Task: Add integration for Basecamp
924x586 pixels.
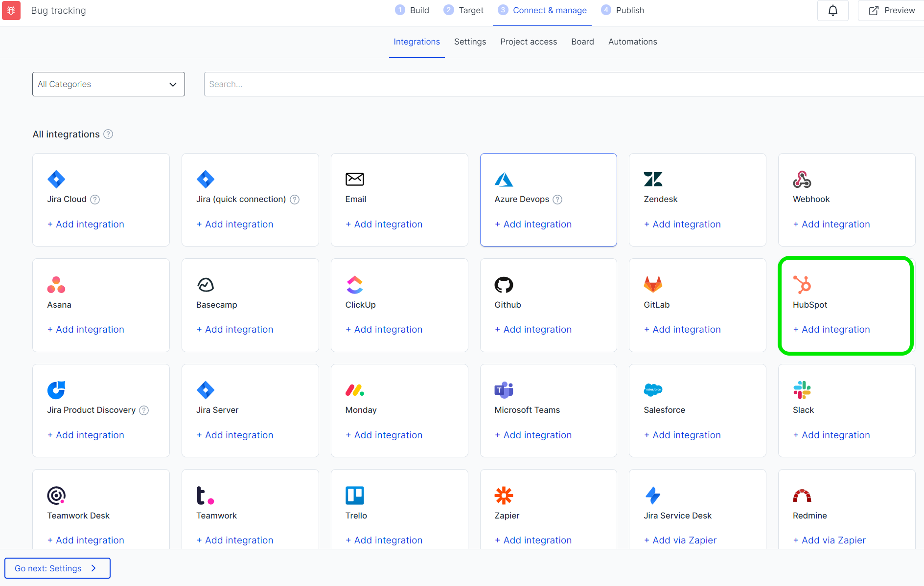Action: pyautogui.click(x=235, y=330)
